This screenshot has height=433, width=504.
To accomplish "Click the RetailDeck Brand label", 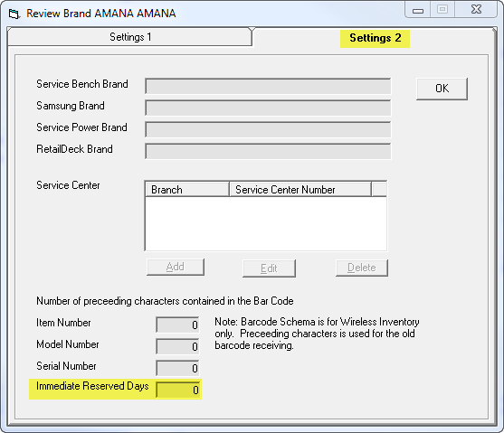I will [x=74, y=149].
